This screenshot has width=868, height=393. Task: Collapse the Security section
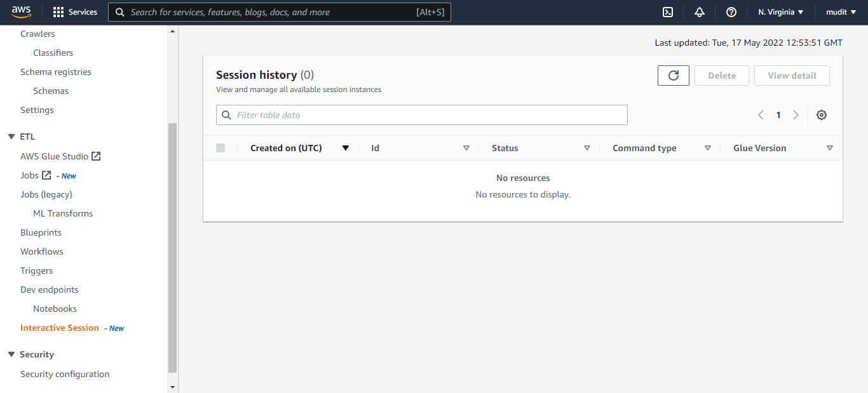tap(11, 354)
